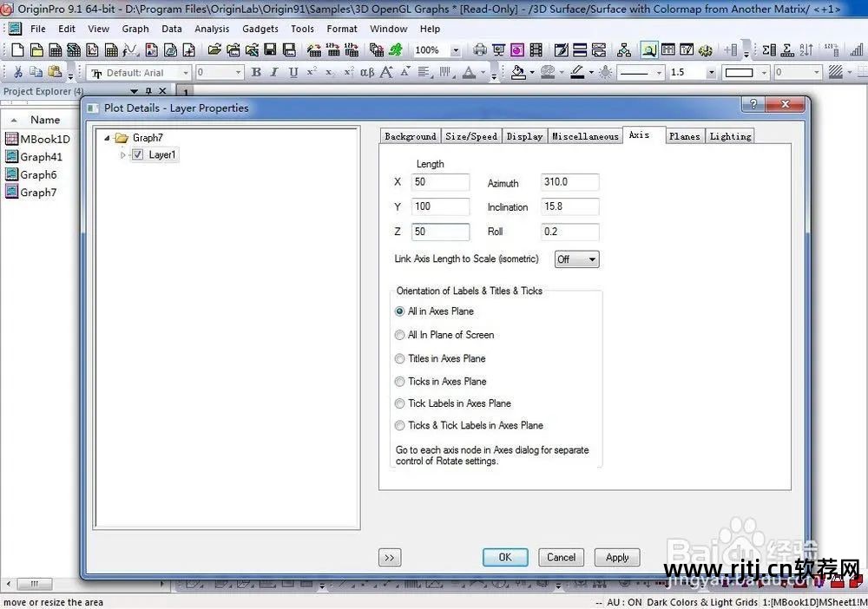Select Ticks in Axes Plane option
The image size is (868, 609).
tap(399, 381)
